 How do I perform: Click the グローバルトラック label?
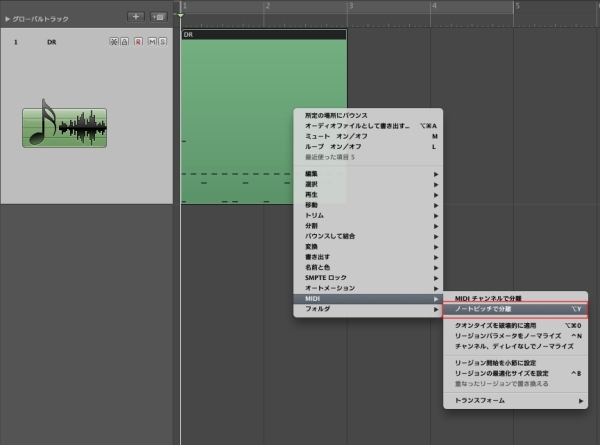40,19
